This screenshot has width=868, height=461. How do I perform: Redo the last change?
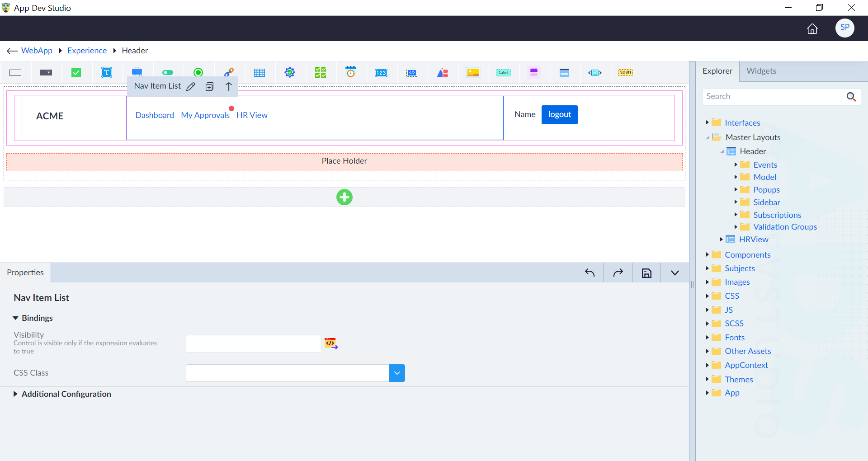pyautogui.click(x=618, y=273)
